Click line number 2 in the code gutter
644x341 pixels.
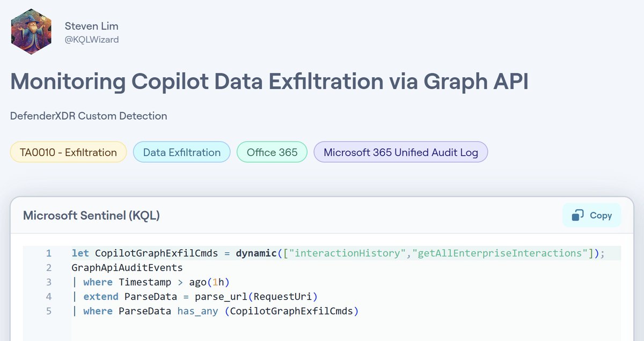click(x=49, y=268)
